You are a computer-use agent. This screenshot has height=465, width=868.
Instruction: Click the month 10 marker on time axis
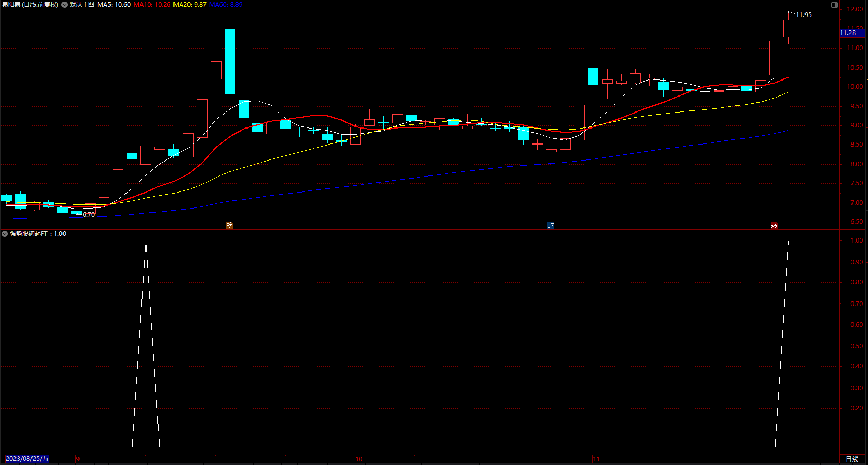(359, 459)
